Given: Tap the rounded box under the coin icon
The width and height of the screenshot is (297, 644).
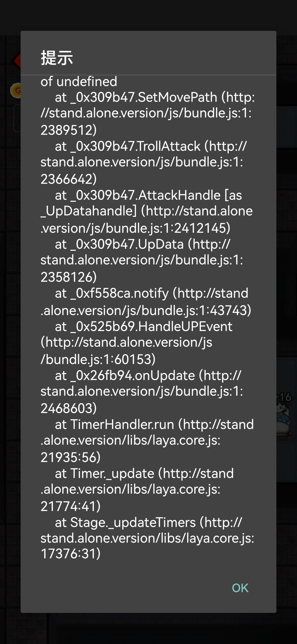Looking at the screenshot, I should (x=17, y=118).
